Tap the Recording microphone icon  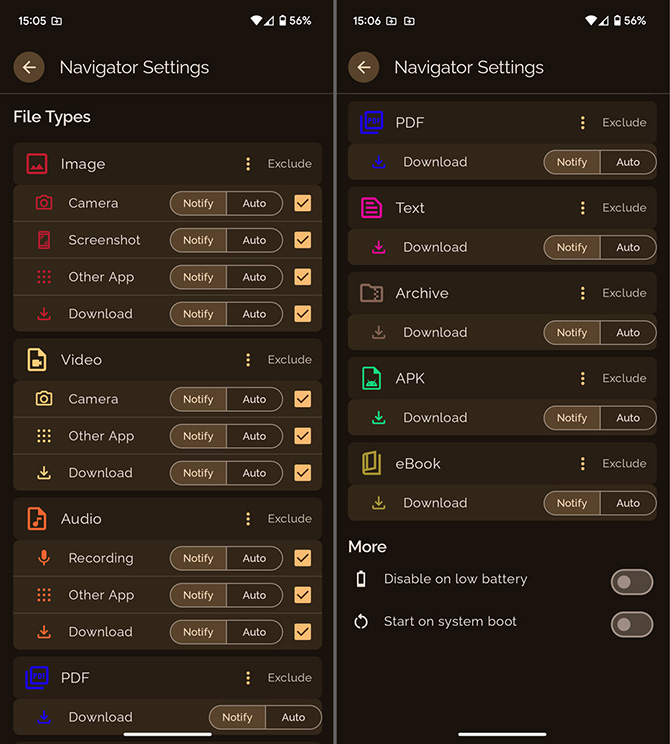(x=44, y=558)
